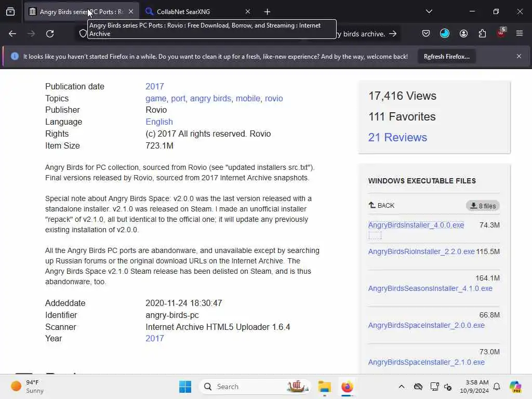The image size is (532, 399).
Task: Select the 17,416 Views text
Action: tap(403, 96)
